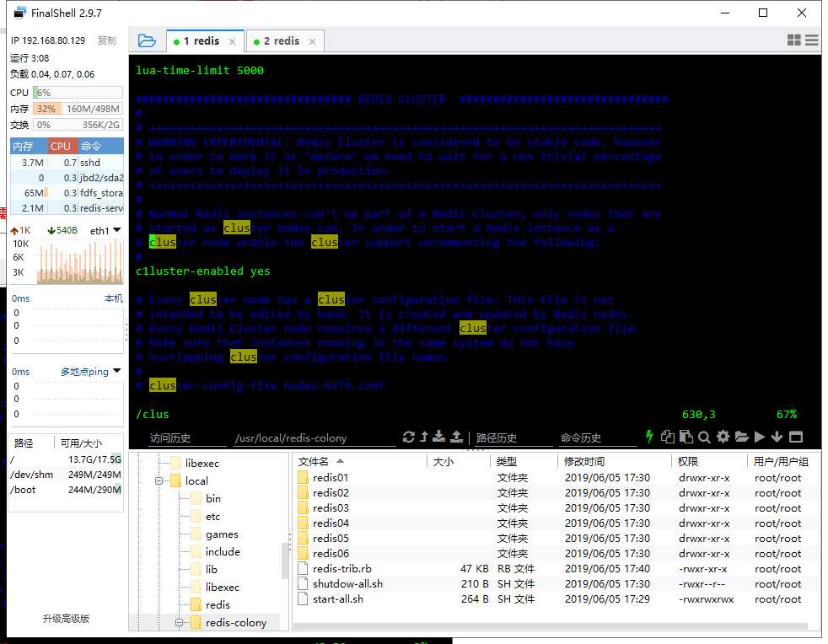Toggle the fullscreen window icon in terminal toolbar
828x644 pixels.
pyautogui.click(x=796, y=437)
